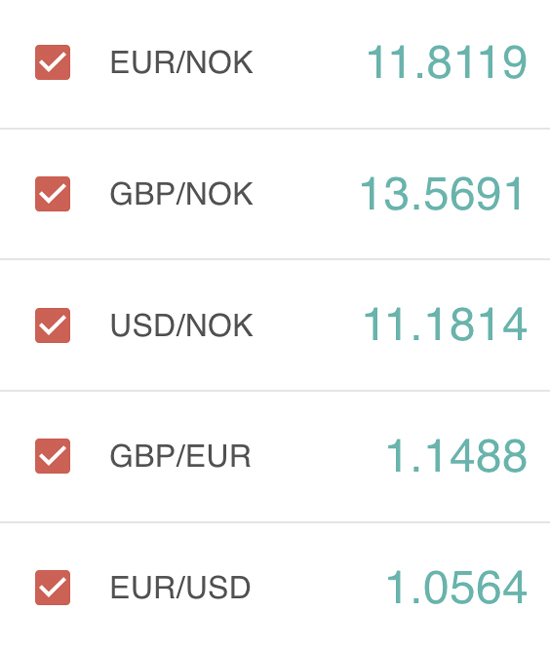The image size is (550, 649).
Task: Click the EUR/USD pair label
Action: point(180,588)
